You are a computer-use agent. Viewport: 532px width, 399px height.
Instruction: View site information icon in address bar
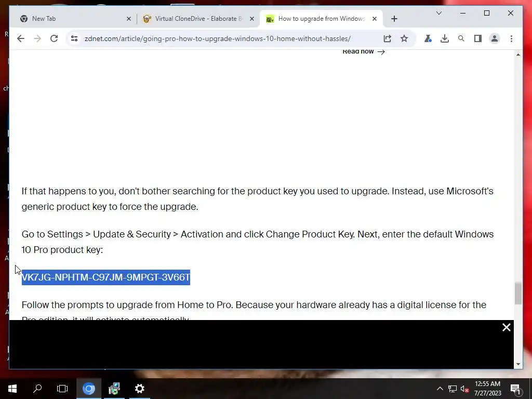pyautogui.click(x=74, y=38)
